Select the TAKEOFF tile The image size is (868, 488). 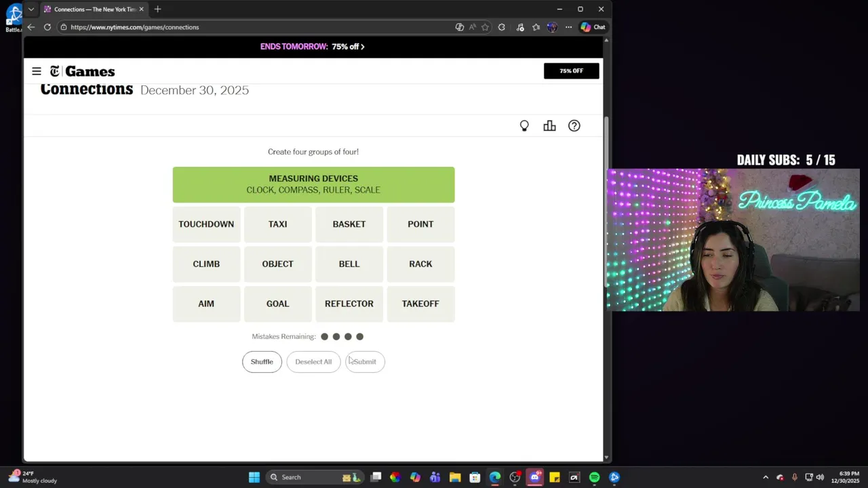tap(420, 304)
